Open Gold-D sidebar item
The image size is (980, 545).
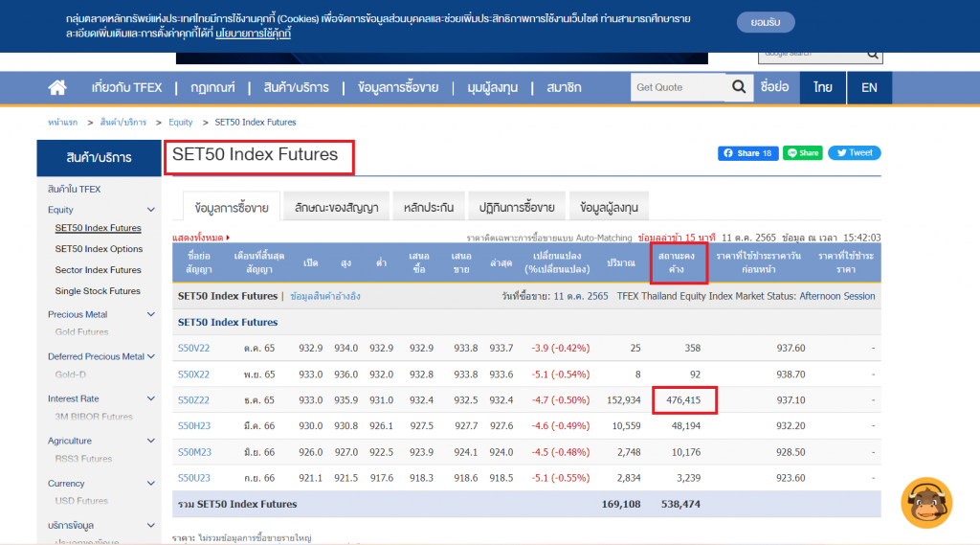71,375
